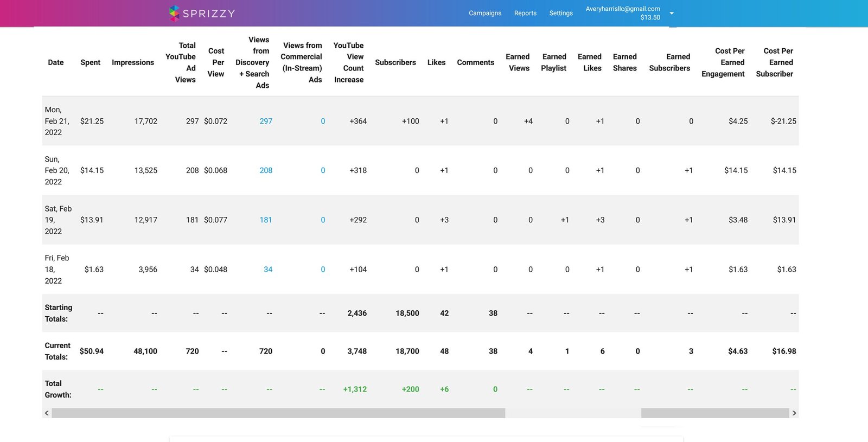Click the Impressions column header

(x=133, y=62)
